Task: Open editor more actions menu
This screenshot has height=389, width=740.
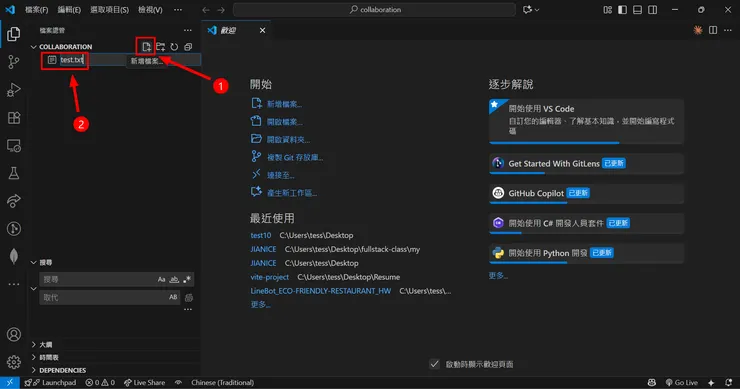Action: pos(728,30)
